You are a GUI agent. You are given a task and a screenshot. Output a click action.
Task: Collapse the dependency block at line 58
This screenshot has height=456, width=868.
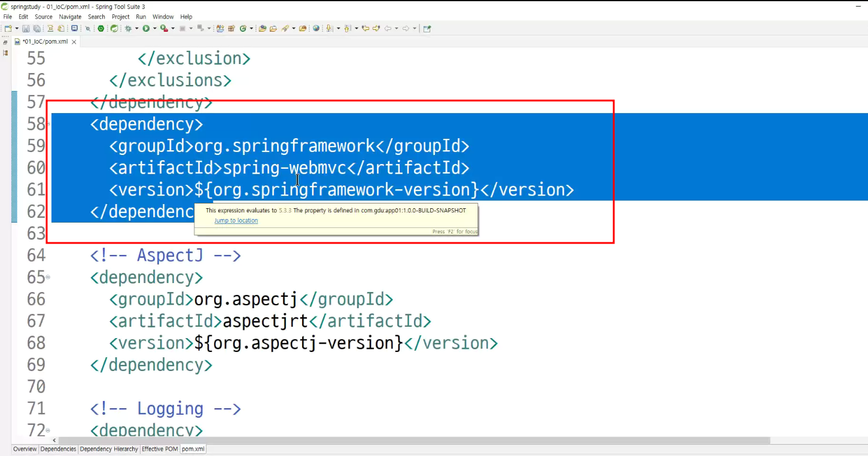pos(48,124)
